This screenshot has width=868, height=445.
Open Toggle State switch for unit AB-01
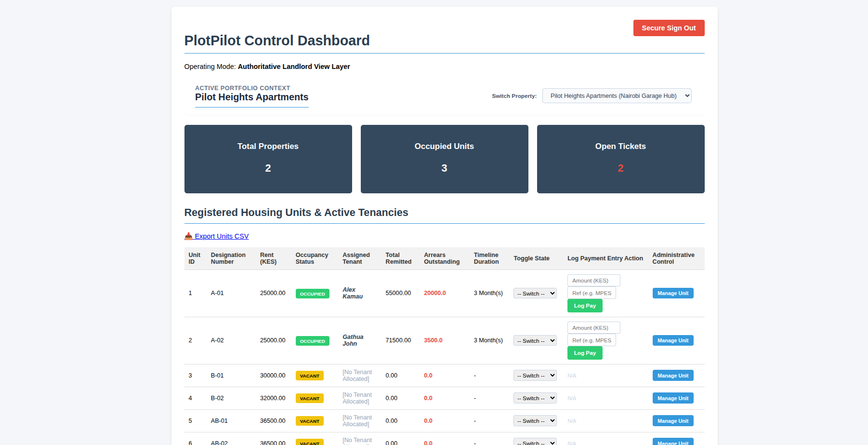(x=535, y=421)
